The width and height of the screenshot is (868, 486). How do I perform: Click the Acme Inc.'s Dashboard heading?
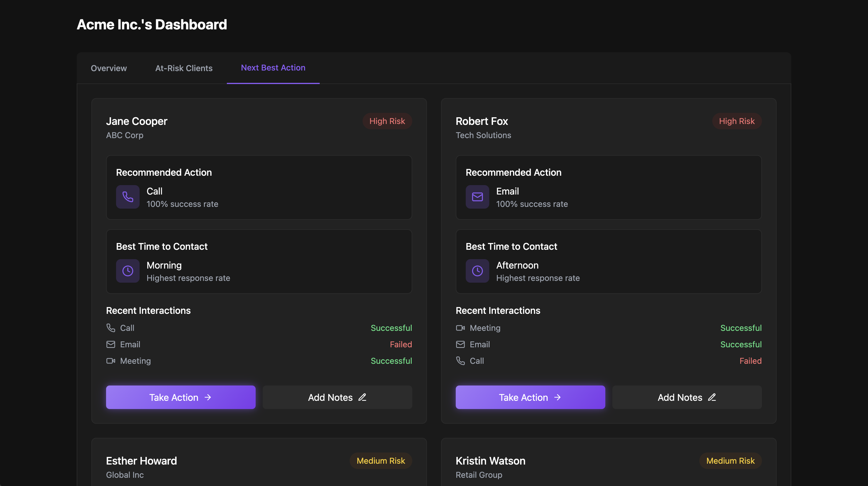pos(152,24)
